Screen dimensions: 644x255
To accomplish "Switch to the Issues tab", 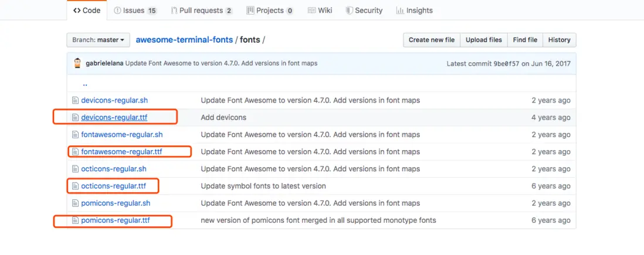I will (x=135, y=11).
